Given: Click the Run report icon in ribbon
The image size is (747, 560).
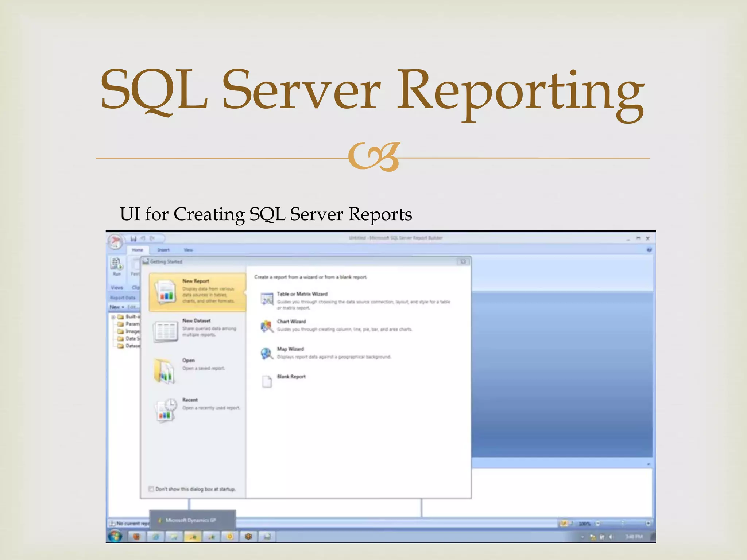Looking at the screenshot, I should pos(116,263).
